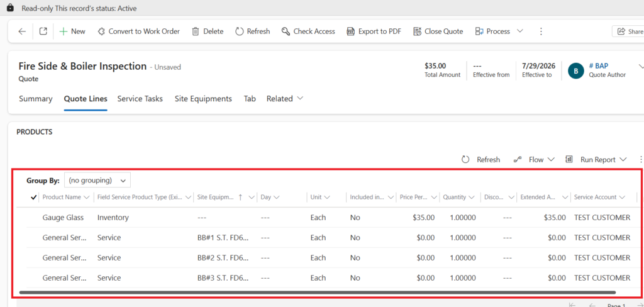This screenshot has width=644, height=307.
Task: Click TEST CUSTOMER in Gauge Glass row
Action: click(602, 218)
